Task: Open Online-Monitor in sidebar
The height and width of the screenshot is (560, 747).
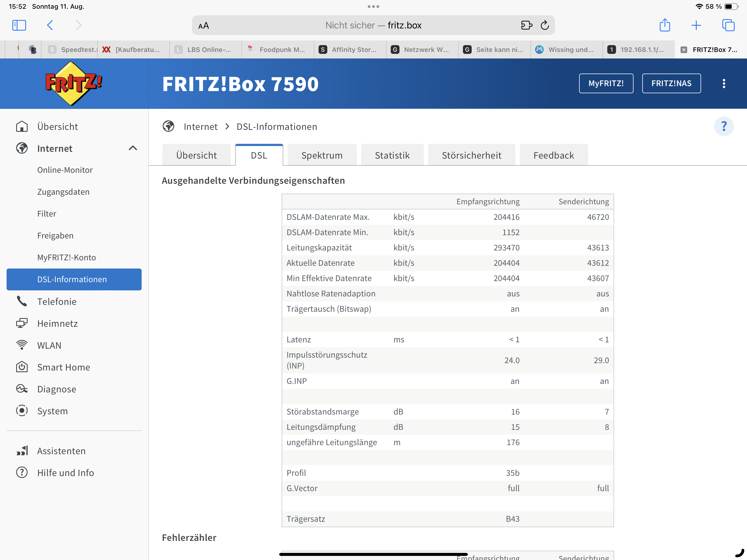Action: point(65,170)
